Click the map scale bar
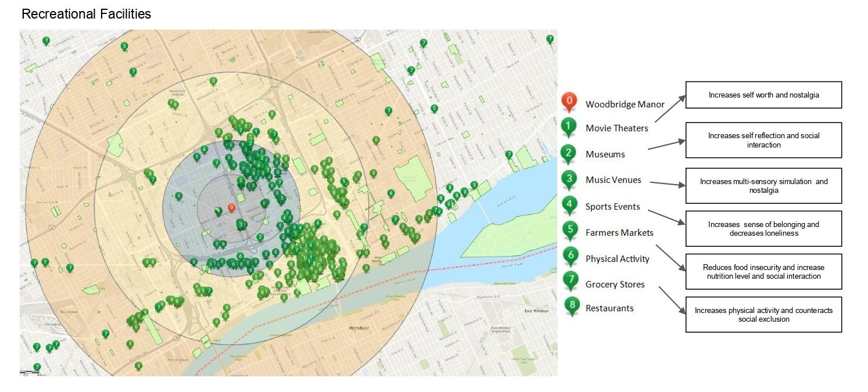This screenshot has width=868, height=392. (x=30, y=372)
